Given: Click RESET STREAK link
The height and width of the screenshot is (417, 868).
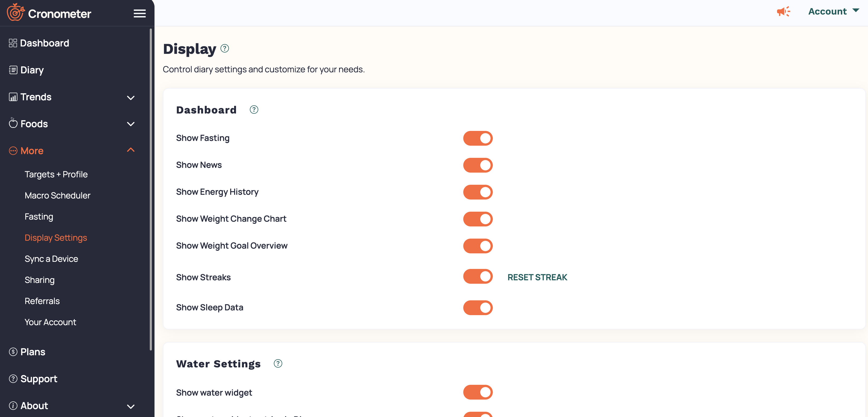Looking at the screenshot, I should pyautogui.click(x=537, y=277).
